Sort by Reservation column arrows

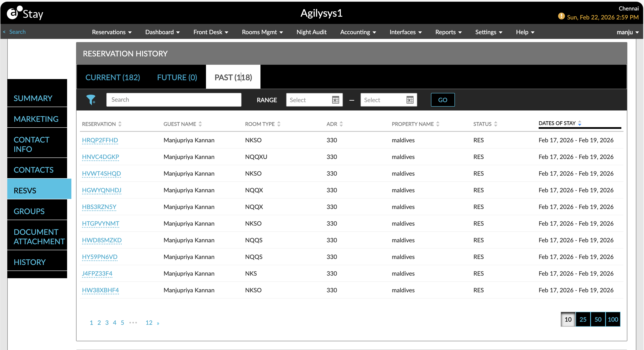pyautogui.click(x=120, y=124)
